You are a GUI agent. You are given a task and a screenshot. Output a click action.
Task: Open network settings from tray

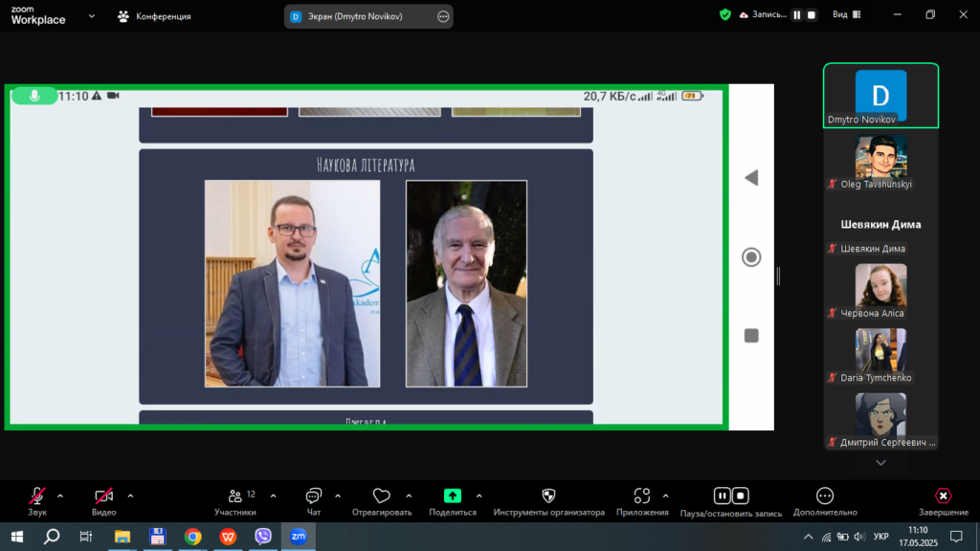[x=826, y=537]
